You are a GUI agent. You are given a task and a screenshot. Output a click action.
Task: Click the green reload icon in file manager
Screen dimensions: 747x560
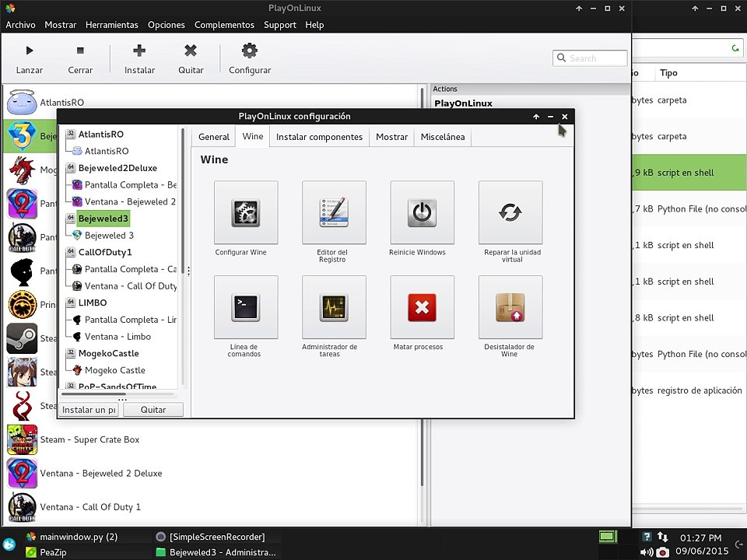[x=735, y=48]
